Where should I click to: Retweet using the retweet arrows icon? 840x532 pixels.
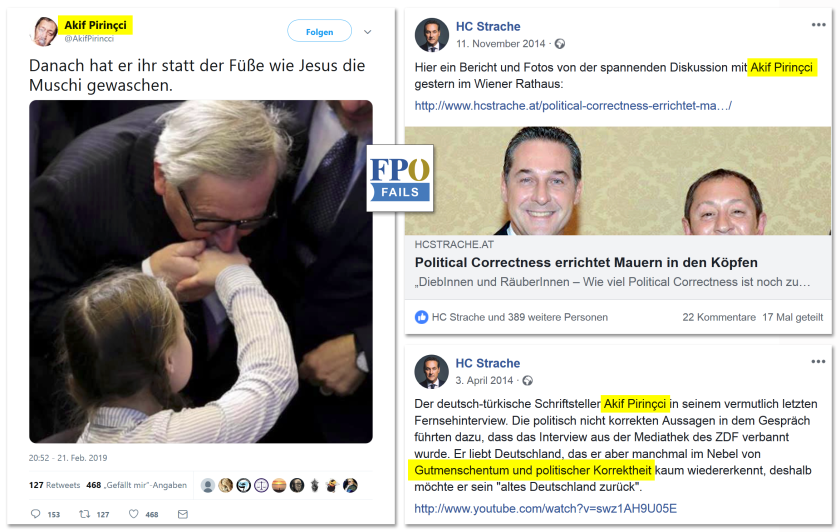tap(85, 514)
